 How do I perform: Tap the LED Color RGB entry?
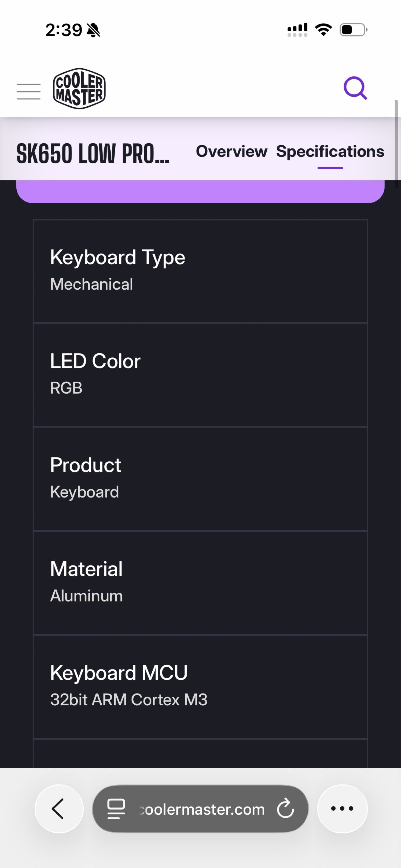pyautogui.click(x=200, y=374)
